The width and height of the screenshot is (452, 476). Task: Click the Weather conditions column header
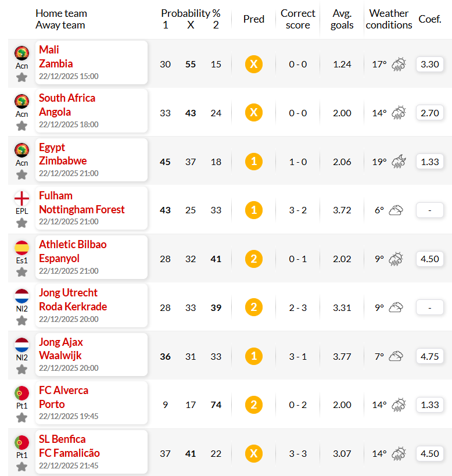coord(389,19)
